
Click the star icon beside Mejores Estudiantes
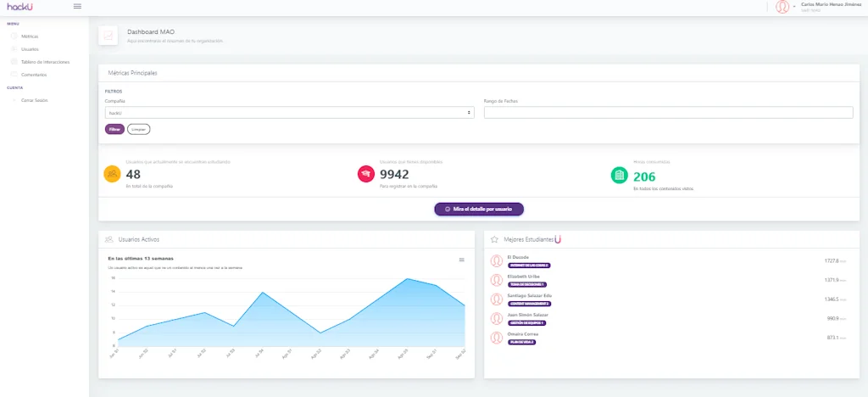(494, 239)
